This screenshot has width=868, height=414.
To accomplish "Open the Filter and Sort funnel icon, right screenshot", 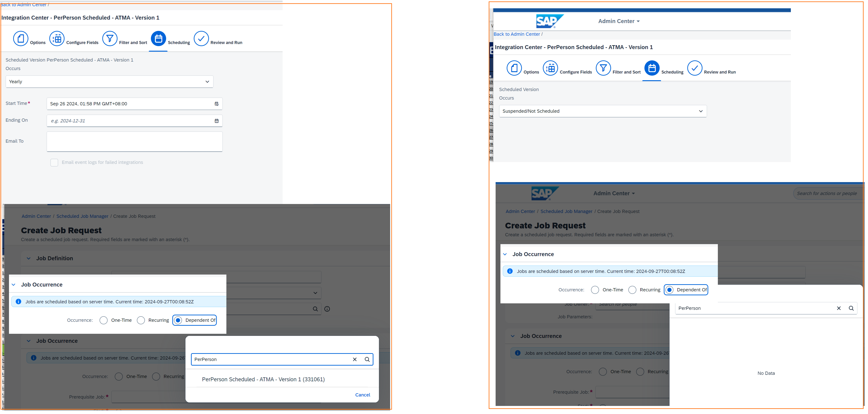I will 603,68.
